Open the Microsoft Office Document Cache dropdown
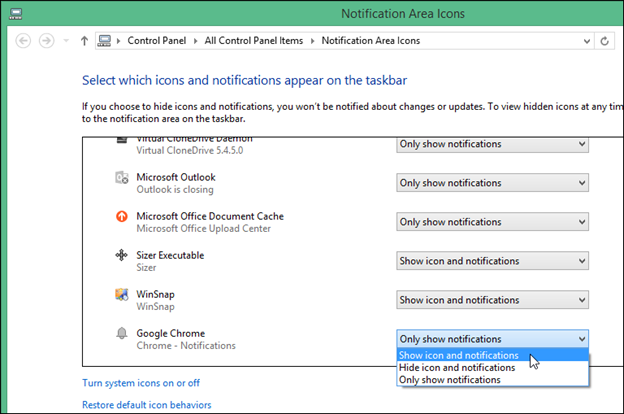 click(x=492, y=222)
